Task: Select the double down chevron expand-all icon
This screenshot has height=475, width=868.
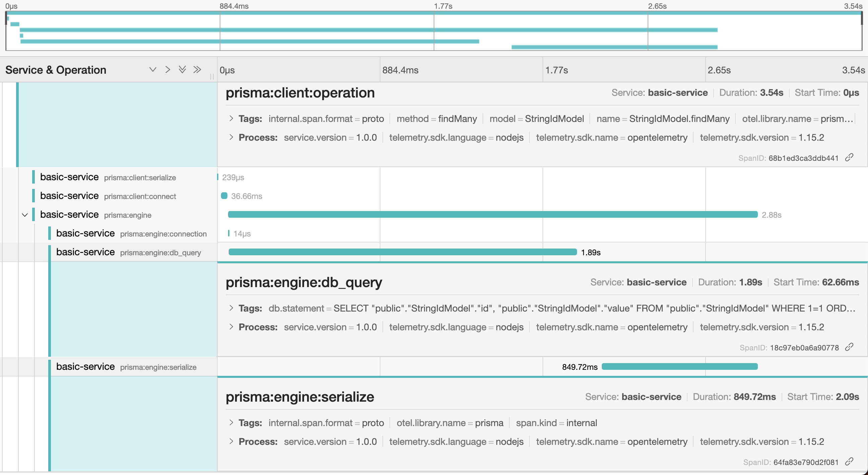Action: click(x=182, y=69)
